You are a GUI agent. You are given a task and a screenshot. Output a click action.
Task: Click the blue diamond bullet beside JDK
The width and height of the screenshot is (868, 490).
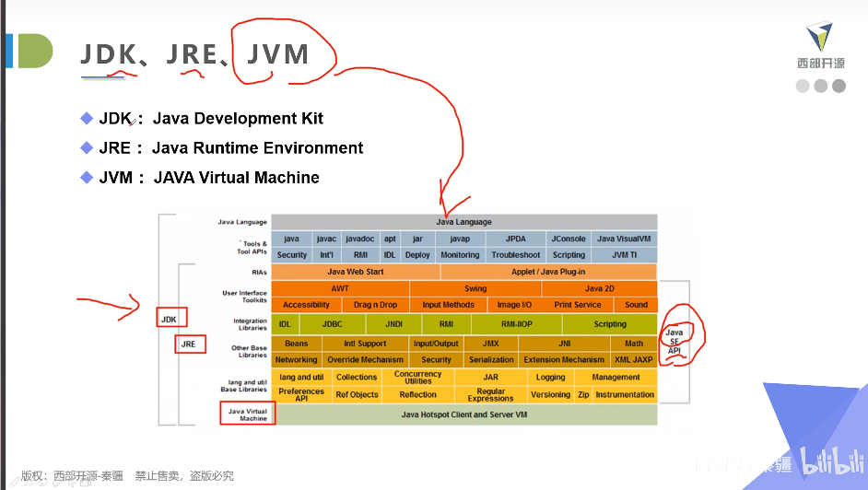(x=87, y=118)
